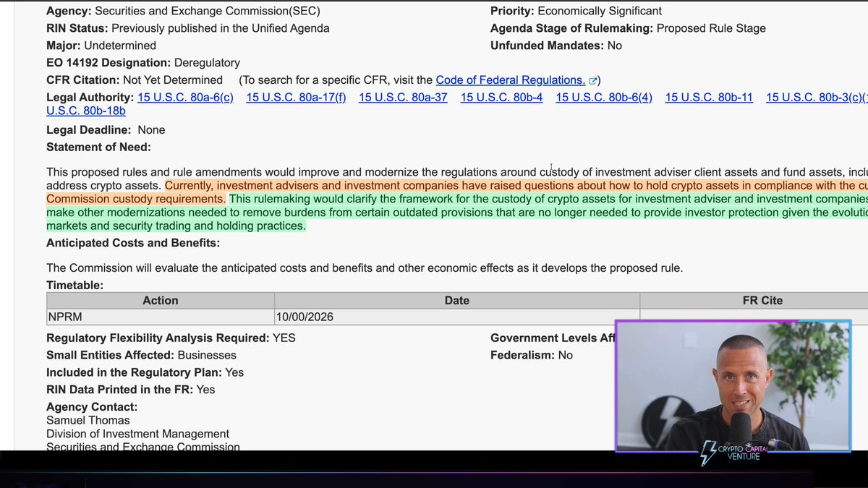
Task: Click the Division of Investment Management text
Action: click(137, 434)
